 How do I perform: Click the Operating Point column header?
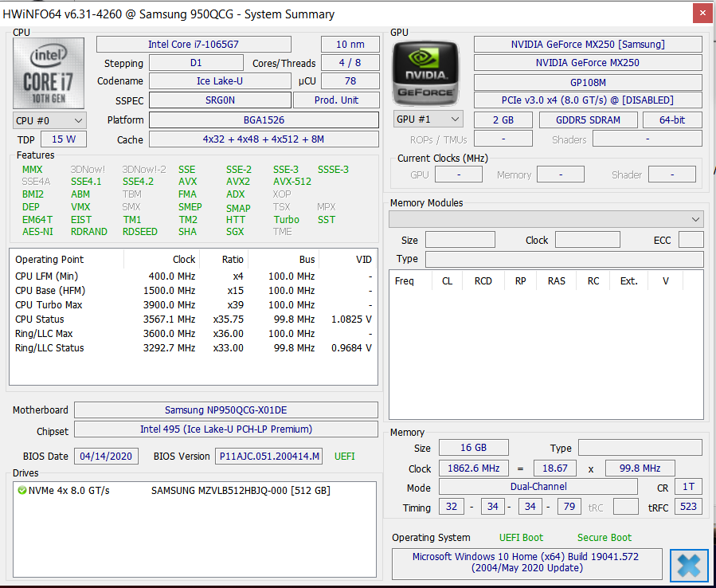coord(67,260)
